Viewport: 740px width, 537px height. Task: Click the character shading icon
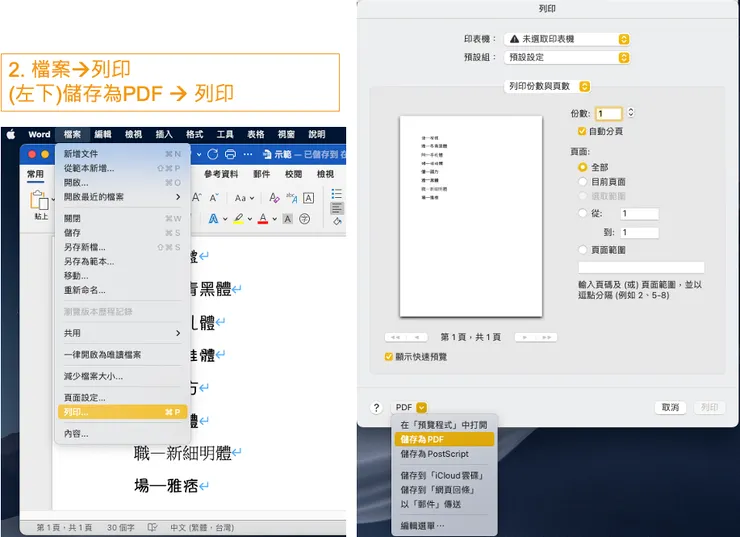[287, 219]
